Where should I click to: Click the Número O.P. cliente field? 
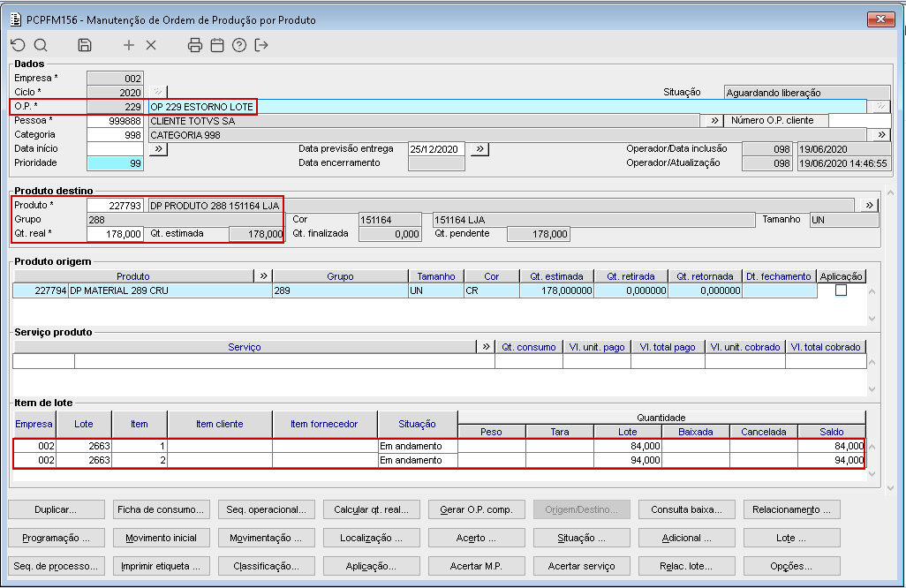[859, 121]
